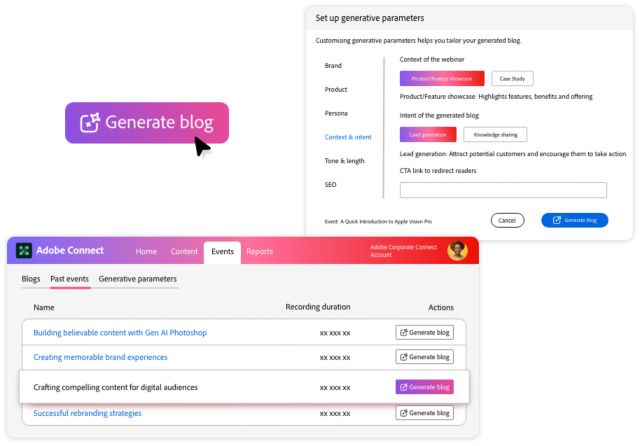Go to Tone & length section

click(x=345, y=160)
